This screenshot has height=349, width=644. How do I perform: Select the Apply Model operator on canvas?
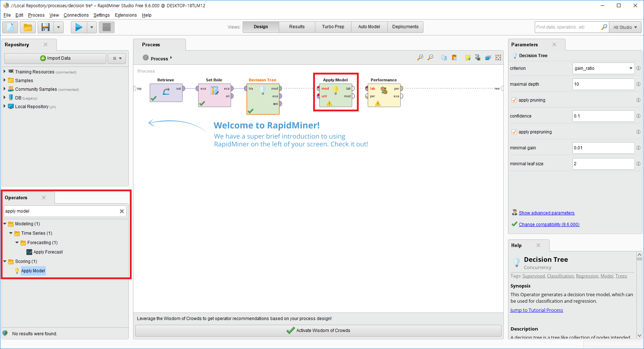click(x=336, y=95)
